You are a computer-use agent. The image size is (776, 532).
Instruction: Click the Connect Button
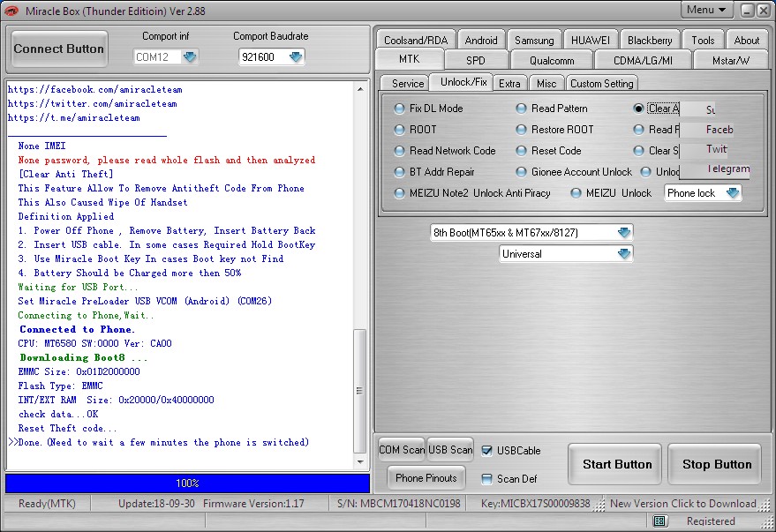[x=59, y=49]
